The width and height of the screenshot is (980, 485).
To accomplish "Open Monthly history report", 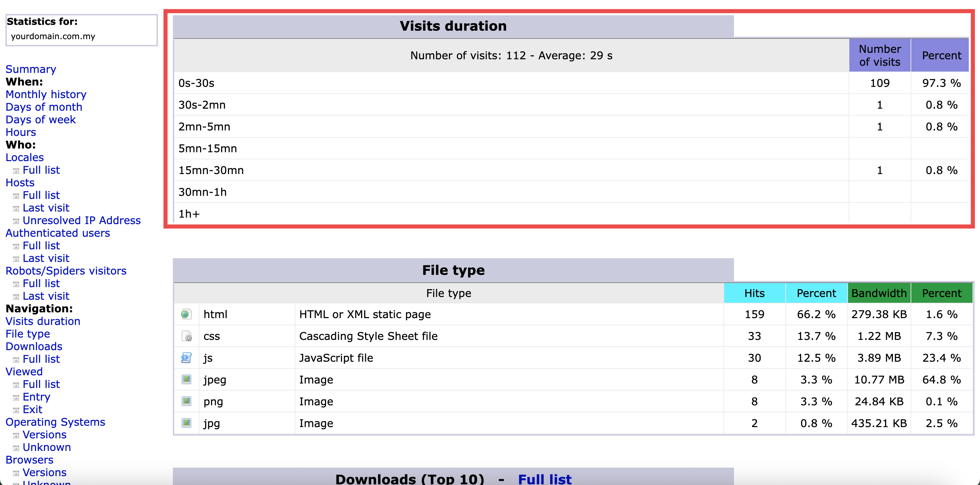I will coord(46,94).
